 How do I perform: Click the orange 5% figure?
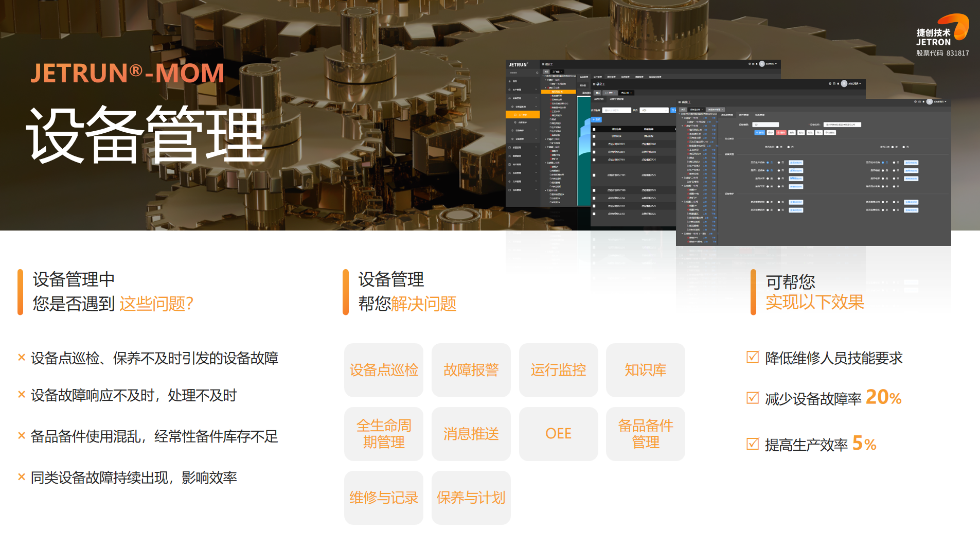(864, 443)
